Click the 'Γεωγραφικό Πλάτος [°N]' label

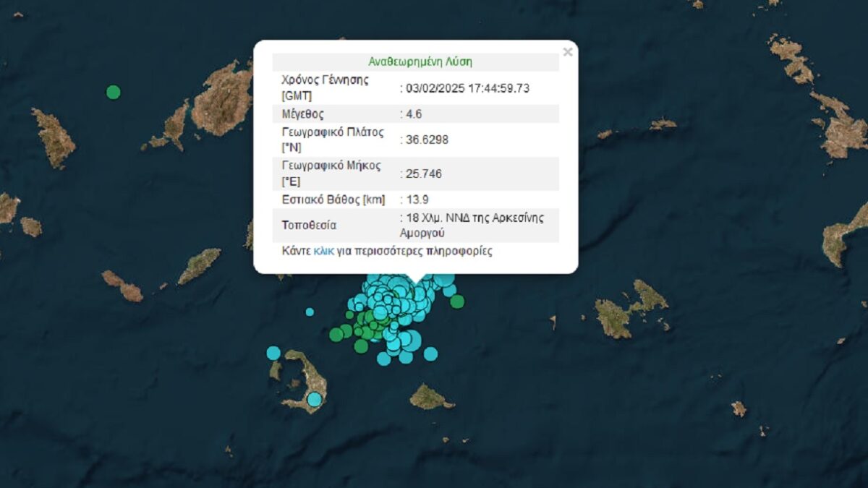[333, 140]
